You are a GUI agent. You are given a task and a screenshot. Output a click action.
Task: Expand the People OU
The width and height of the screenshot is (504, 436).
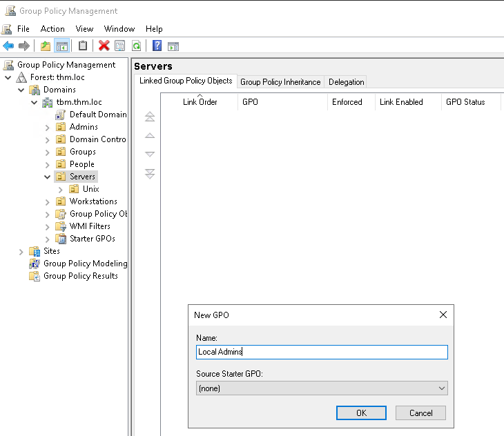coord(47,165)
